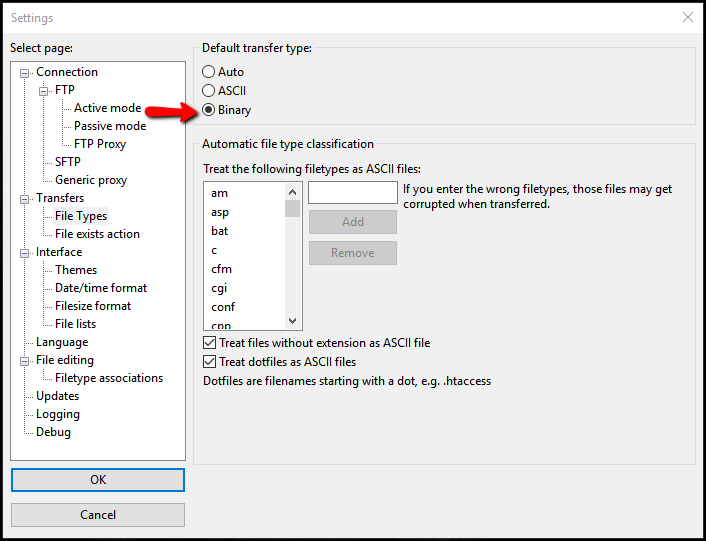Select the Auto transfer type radio button
706x541 pixels.
click(209, 72)
